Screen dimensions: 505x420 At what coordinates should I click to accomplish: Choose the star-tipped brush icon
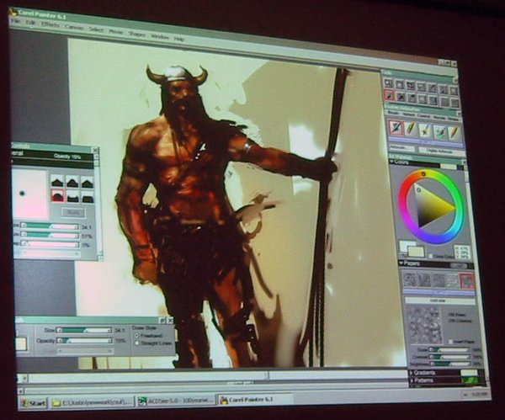(425, 130)
